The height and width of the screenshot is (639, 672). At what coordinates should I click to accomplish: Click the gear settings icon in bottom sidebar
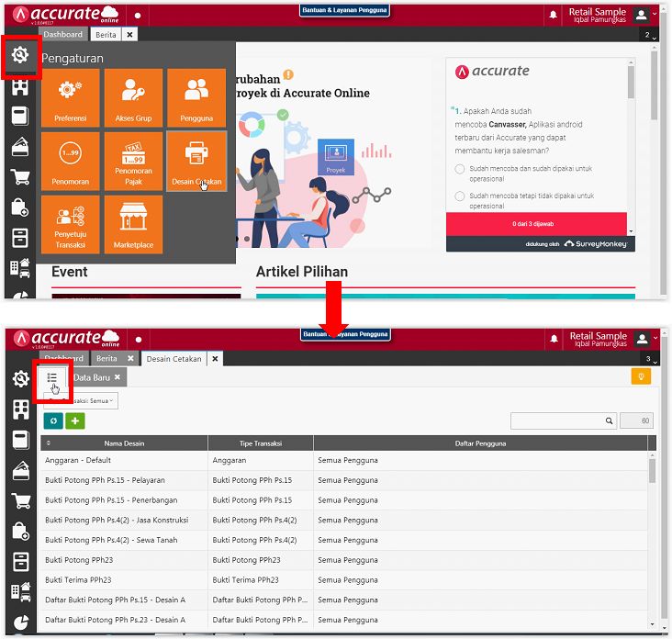pos(20,379)
